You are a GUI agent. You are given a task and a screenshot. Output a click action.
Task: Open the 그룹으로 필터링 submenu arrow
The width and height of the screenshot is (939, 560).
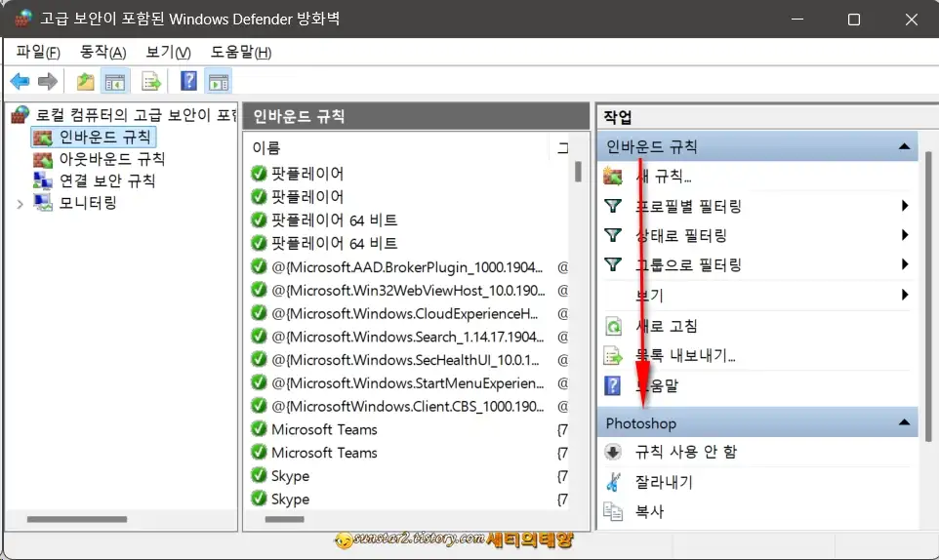point(905,264)
